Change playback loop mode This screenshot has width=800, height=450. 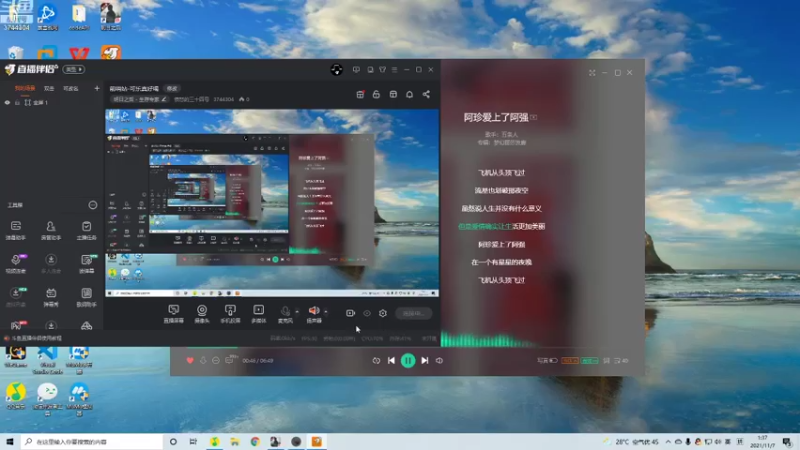pos(376,361)
